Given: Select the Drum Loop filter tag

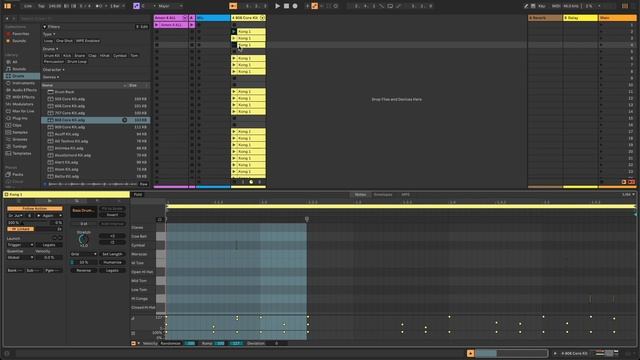Looking at the screenshot, I should coord(77,62).
